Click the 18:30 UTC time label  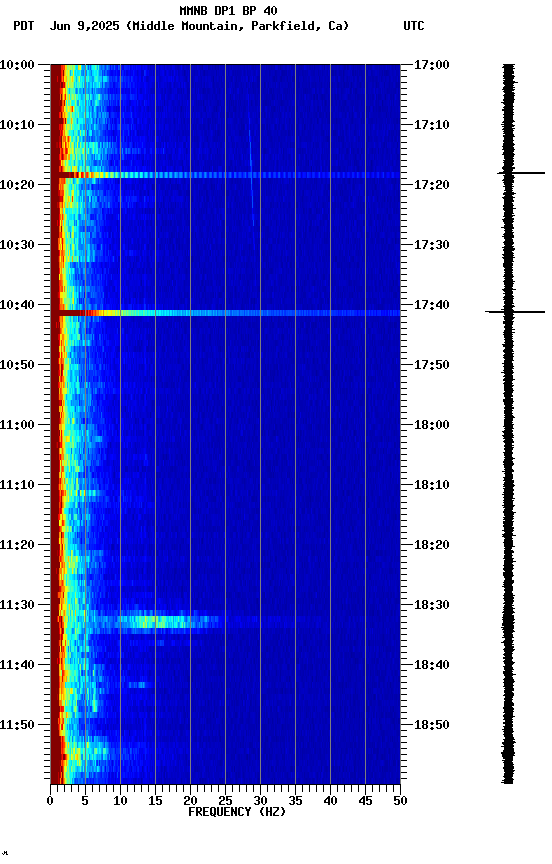click(x=432, y=605)
